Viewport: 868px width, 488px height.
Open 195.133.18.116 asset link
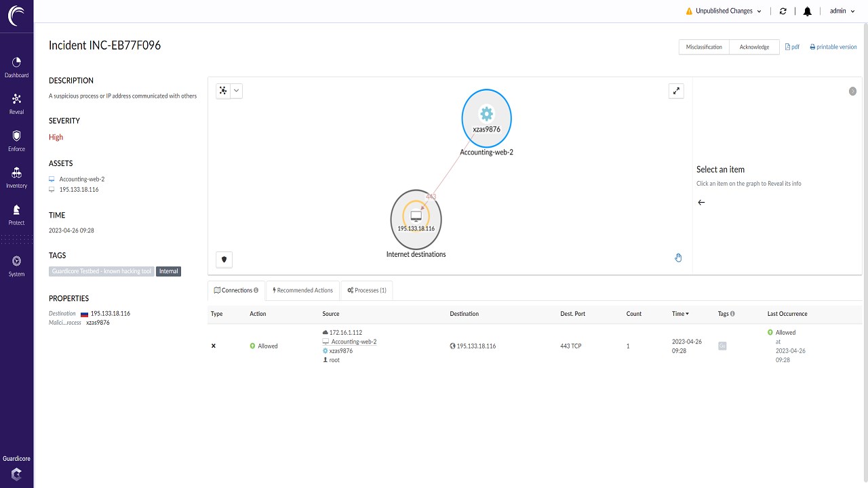79,190
